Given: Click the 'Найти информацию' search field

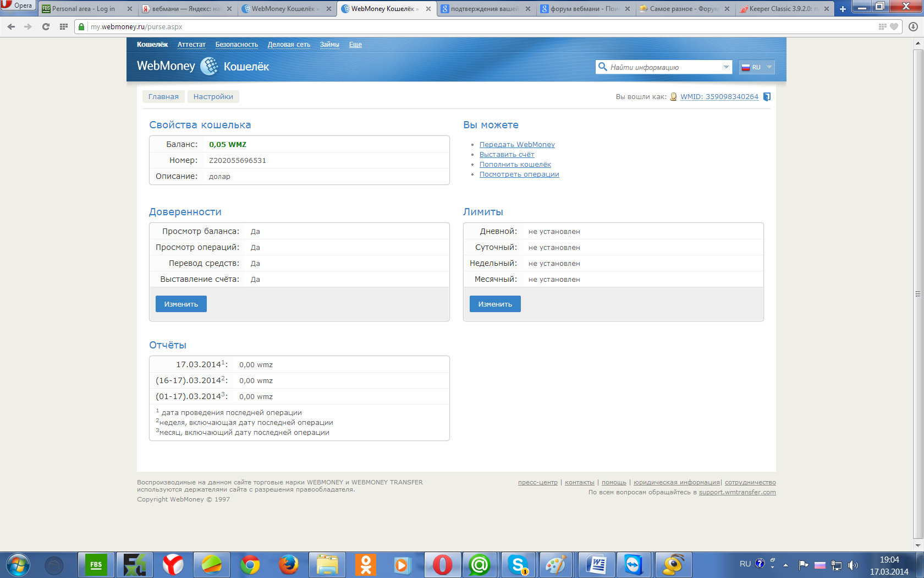Looking at the screenshot, I should [x=664, y=67].
